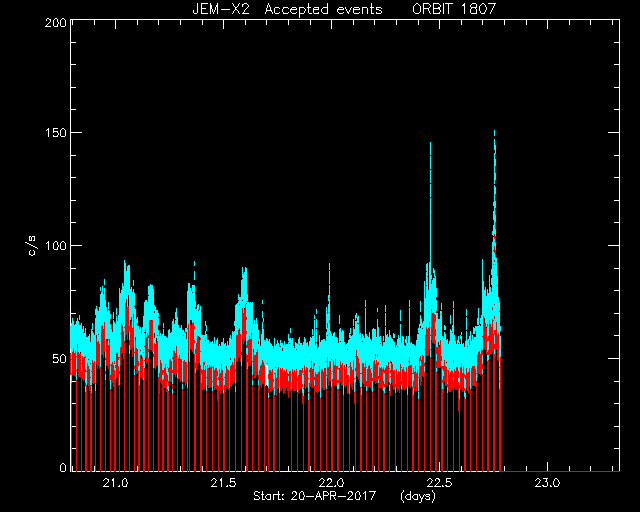The height and width of the screenshot is (512, 640).
Task: Click the x-axis label '21.0'
Action: point(116,483)
